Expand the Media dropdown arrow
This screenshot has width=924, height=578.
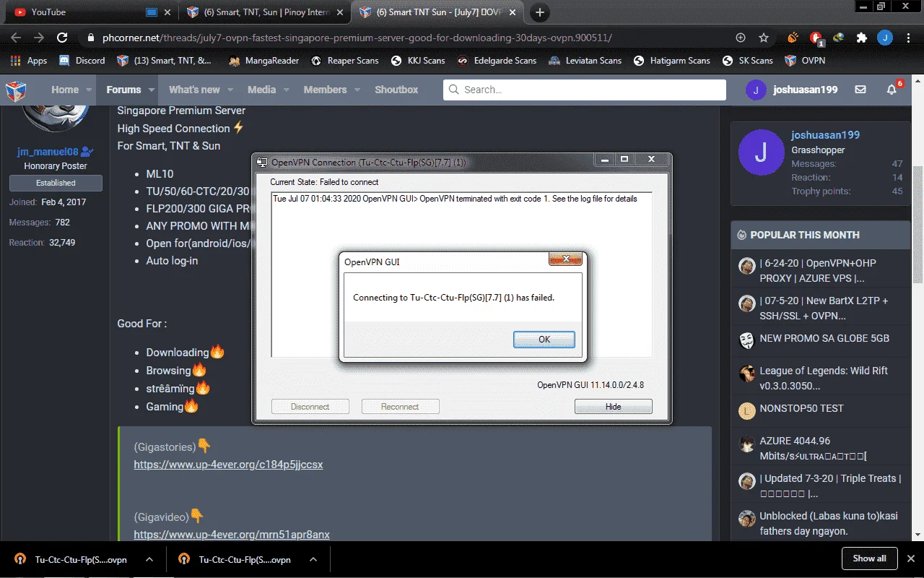[287, 90]
